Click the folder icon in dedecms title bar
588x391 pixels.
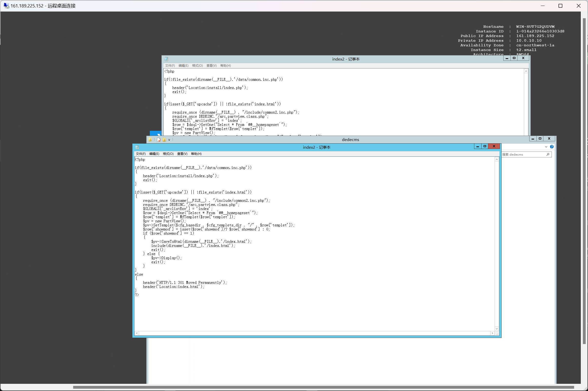pyautogui.click(x=150, y=139)
